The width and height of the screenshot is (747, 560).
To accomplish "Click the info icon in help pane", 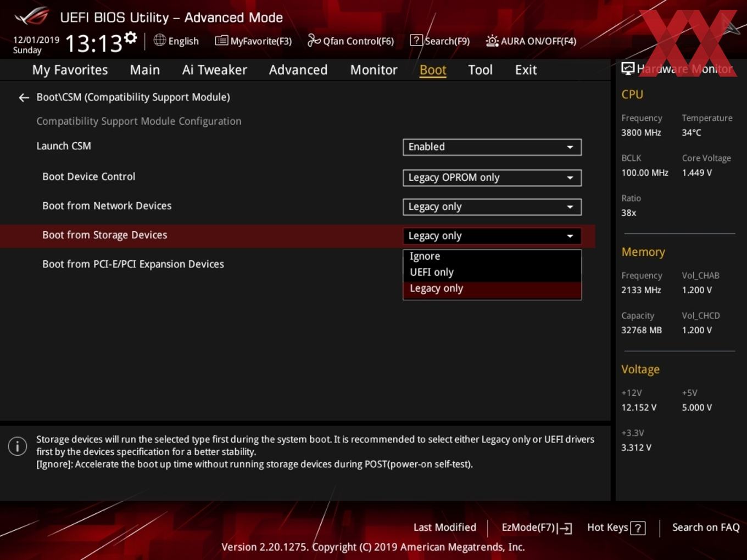I will point(18,446).
